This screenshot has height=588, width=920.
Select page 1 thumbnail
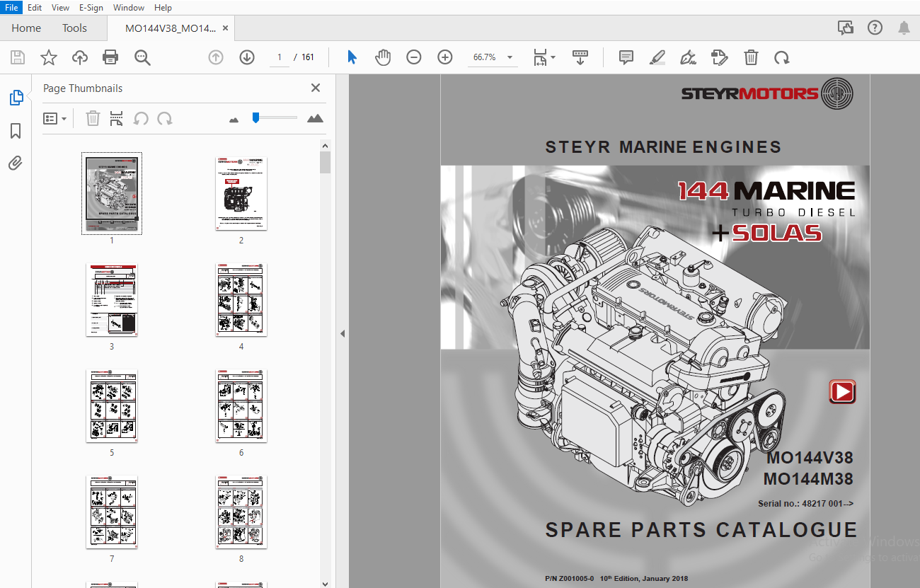pos(112,193)
